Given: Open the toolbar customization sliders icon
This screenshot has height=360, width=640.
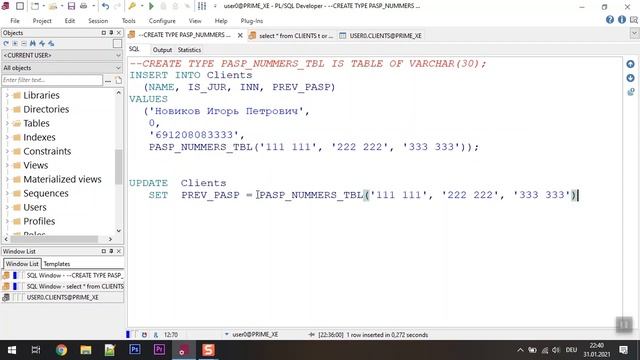Looking at the screenshot, I should pos(202,6).
